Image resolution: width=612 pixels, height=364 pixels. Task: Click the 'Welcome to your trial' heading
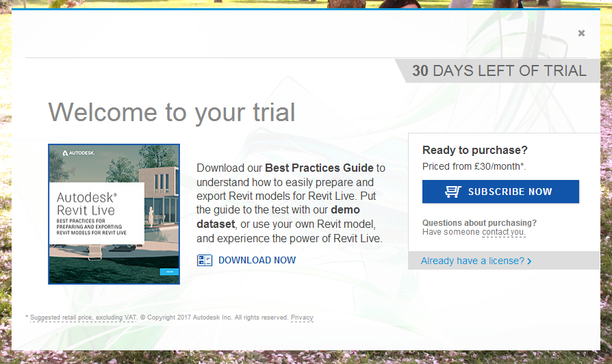171,112
